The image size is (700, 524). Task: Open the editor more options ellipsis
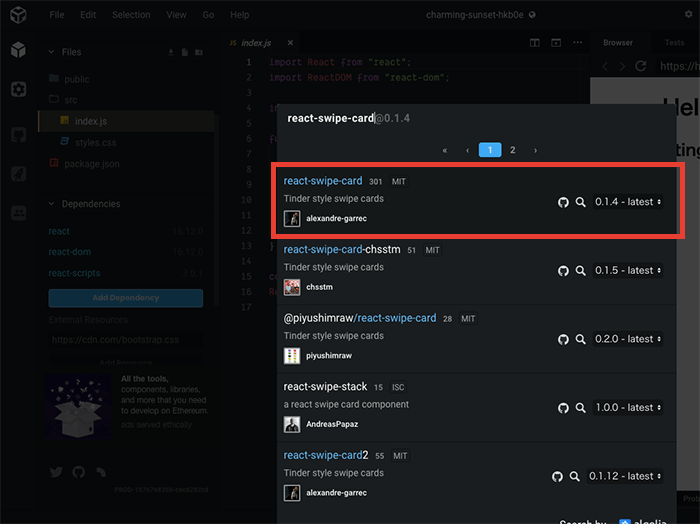point(578,42)
